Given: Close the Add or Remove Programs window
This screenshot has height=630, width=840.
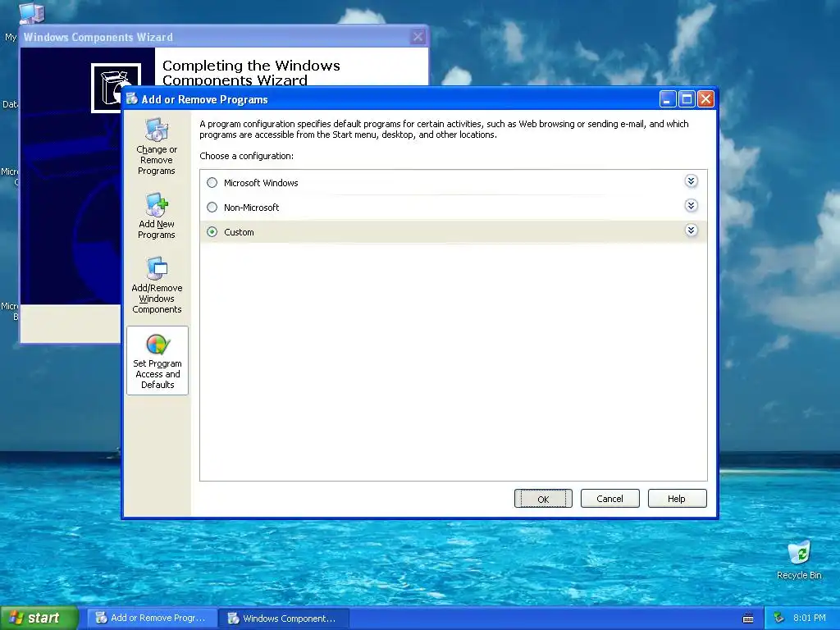Looking at the screenshot, I should (x=706, y=99).
